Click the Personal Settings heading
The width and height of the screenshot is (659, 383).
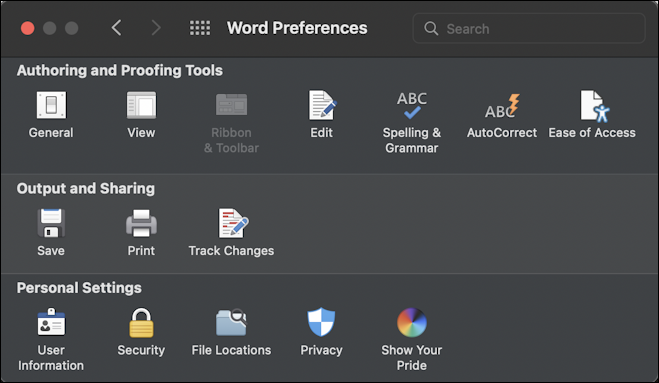click(79, 288)
